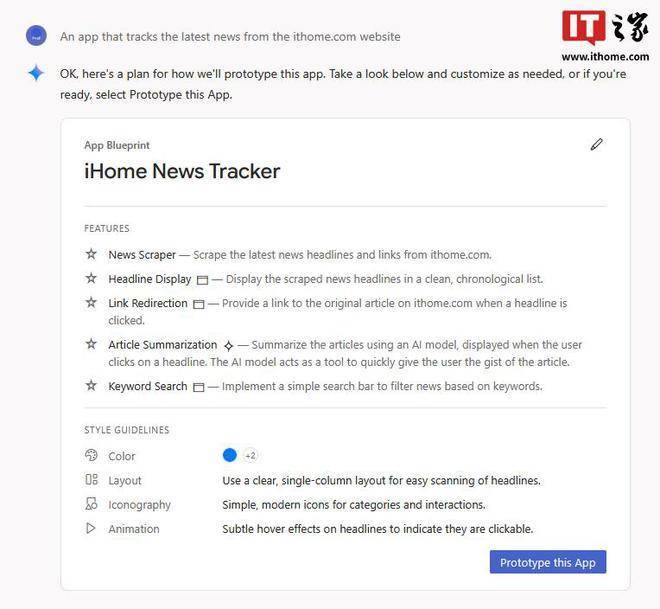Image resolution: width=660 pixels, height=609 pixels.
Task: Click the star icon beside Headline Display
Action: coord(91,278)
